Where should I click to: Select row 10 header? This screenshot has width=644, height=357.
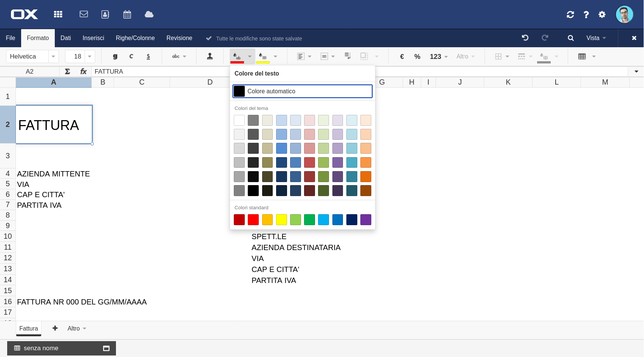click(x=8, y=236)
